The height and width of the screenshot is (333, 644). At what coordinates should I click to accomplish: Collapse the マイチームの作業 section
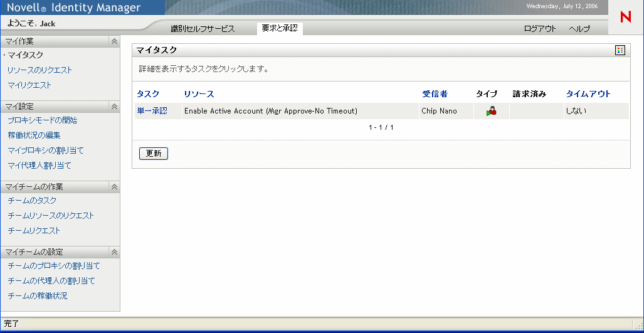click(x=115, y=186)
